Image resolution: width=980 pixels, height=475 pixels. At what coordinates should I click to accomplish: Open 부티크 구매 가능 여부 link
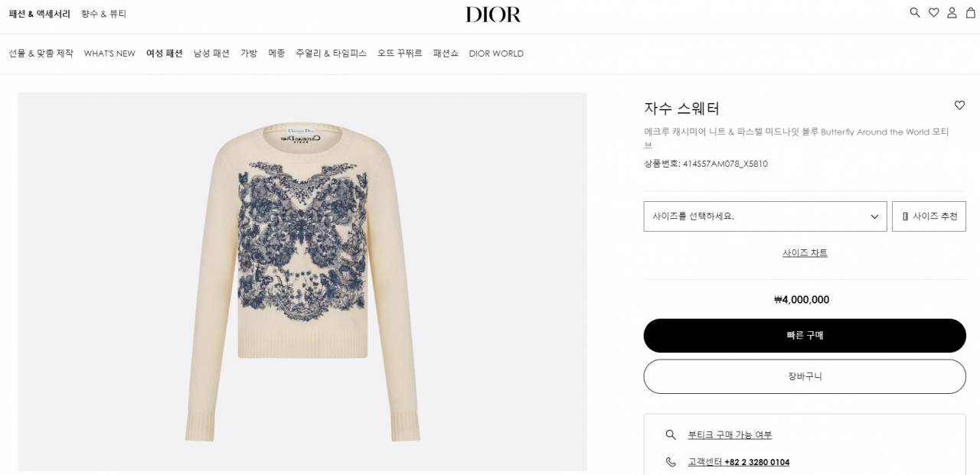point(730,434)
